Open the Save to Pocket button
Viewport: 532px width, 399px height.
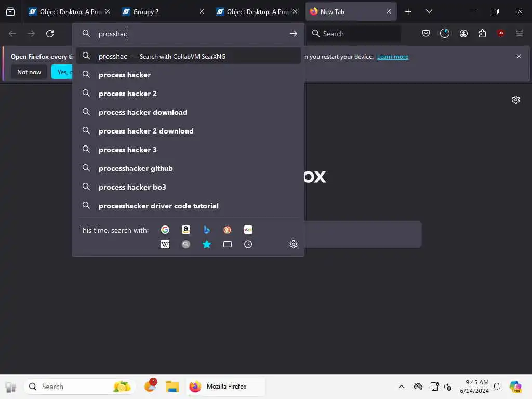[426, 33]
